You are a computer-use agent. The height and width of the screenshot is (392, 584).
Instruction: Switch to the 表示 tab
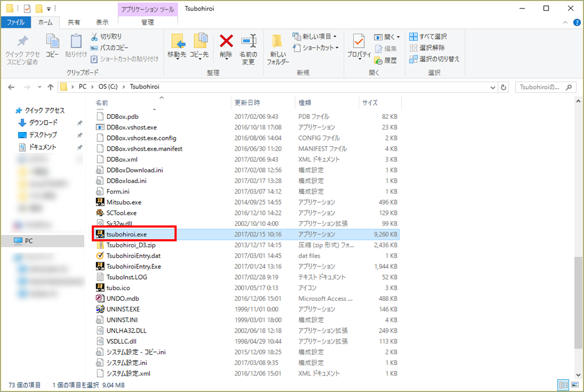point(102,22)
